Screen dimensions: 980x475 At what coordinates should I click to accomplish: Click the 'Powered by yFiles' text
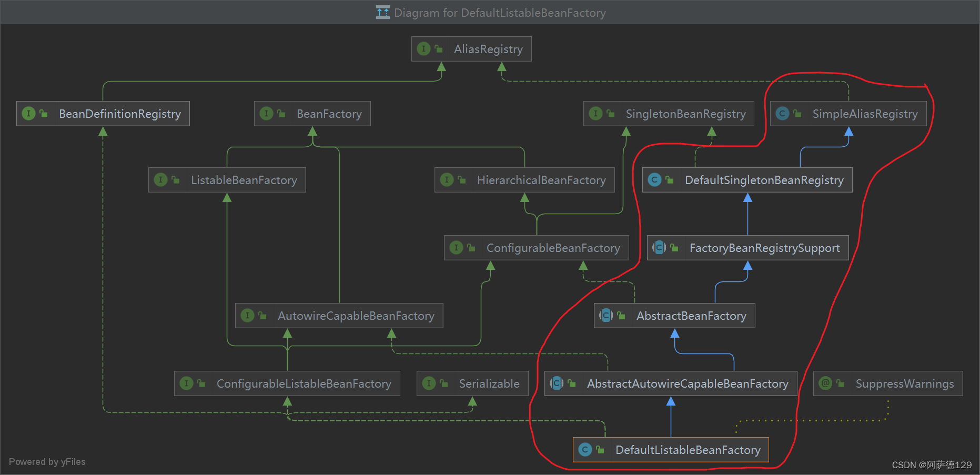47,462
